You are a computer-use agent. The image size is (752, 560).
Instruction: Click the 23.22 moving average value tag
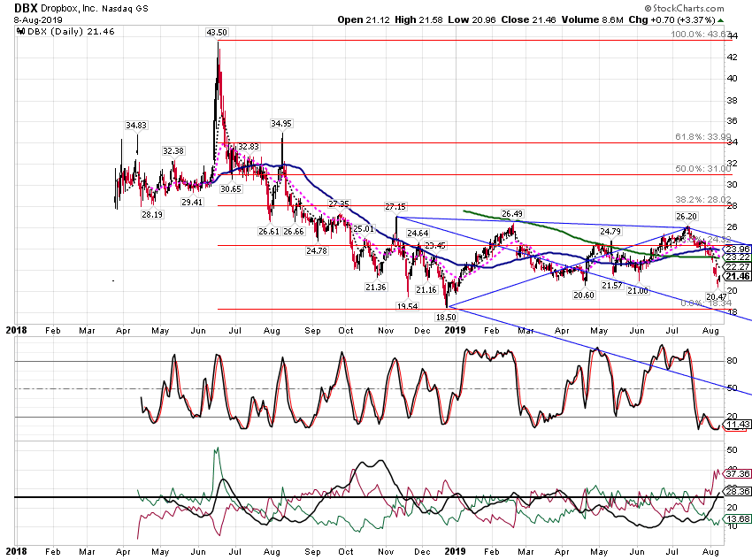click(738, 257)
